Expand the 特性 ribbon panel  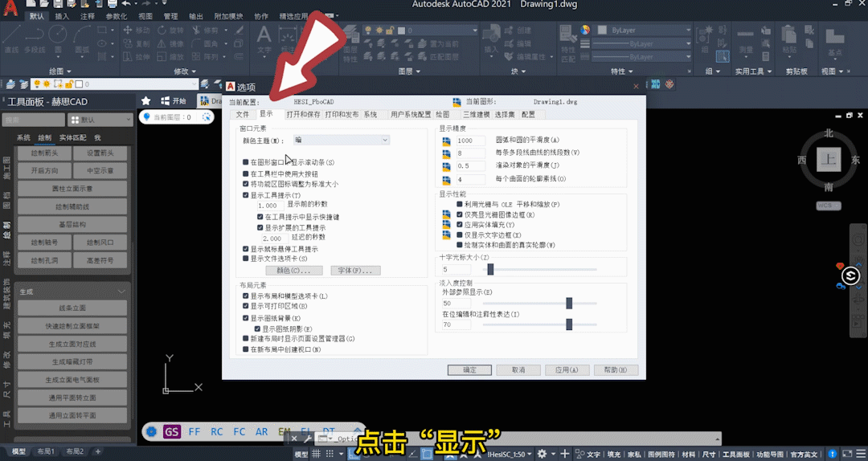pyautogui.click(x=621, y=71)
